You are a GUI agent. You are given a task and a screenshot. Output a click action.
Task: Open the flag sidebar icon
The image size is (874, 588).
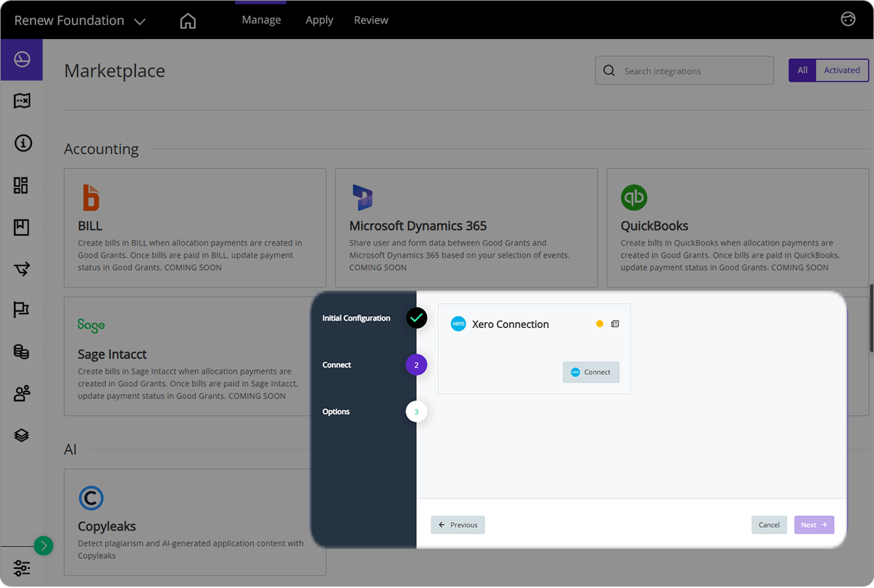tap(21, 310)
